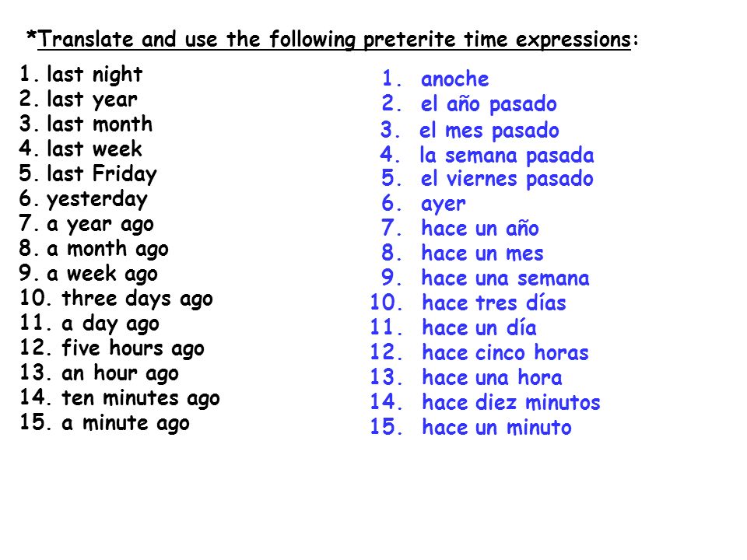Screen dimensions: 747x560
Task: Select the answer 'hace diez minutos'
Action: pos(511,402)
